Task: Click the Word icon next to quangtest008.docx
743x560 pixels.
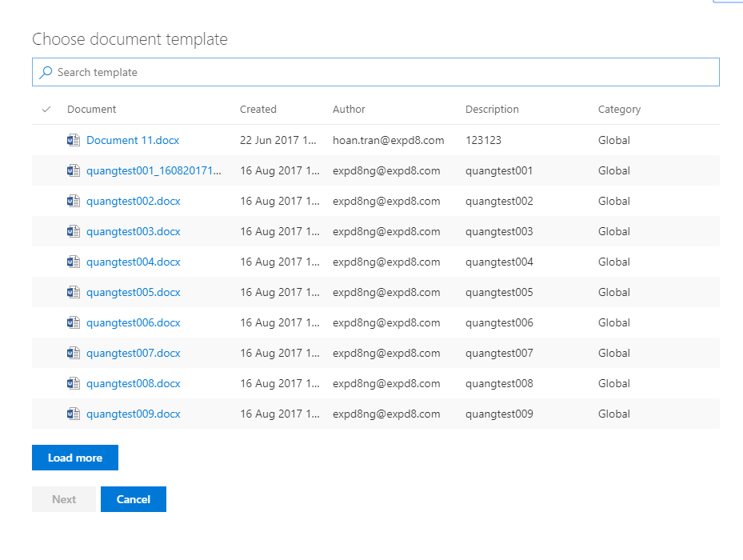Action: (x=74, y=383)
